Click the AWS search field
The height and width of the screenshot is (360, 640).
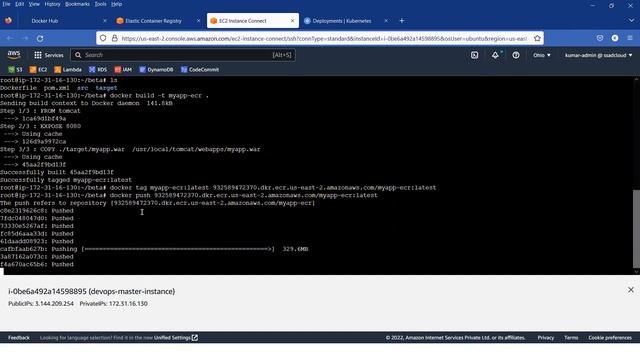click(x=183, y=55)
